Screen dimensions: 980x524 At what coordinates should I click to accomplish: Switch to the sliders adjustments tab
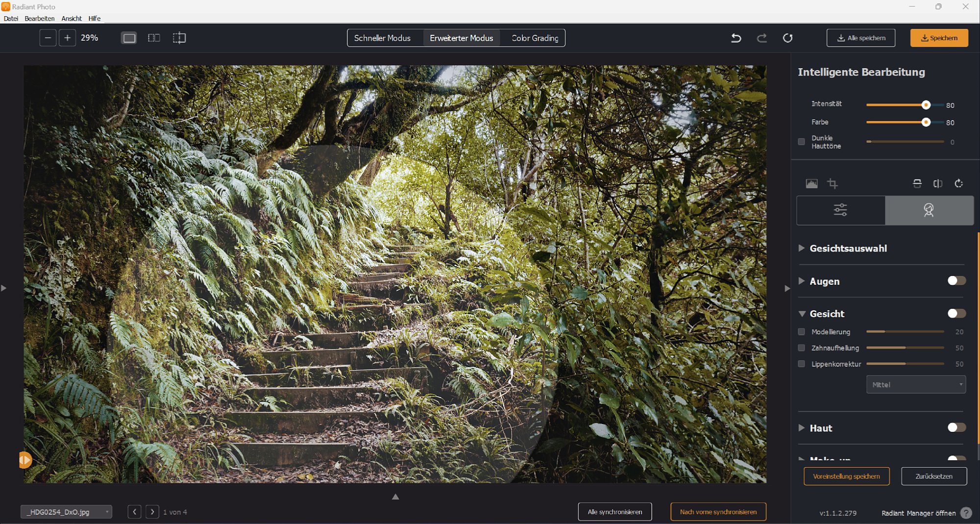point(841,210)
